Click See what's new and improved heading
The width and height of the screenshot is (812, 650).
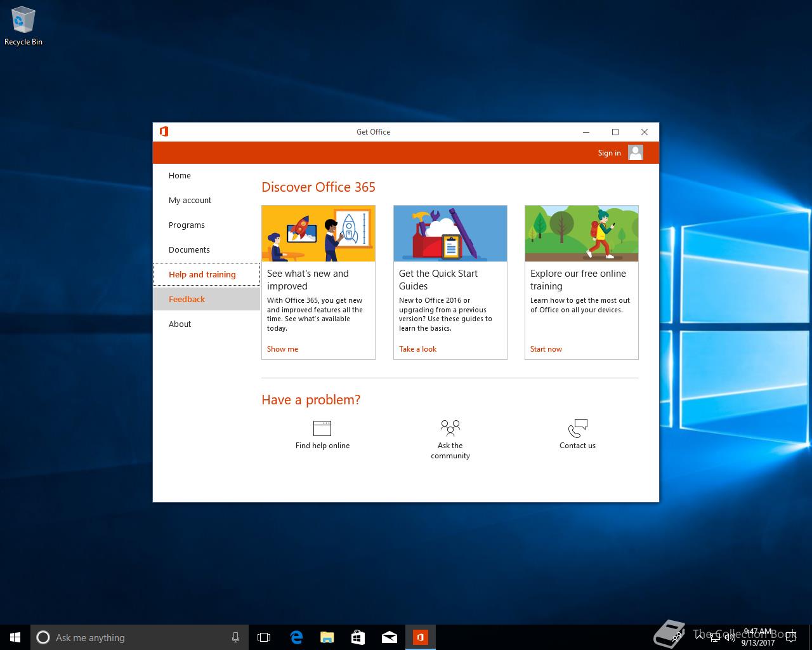(308, 279)
